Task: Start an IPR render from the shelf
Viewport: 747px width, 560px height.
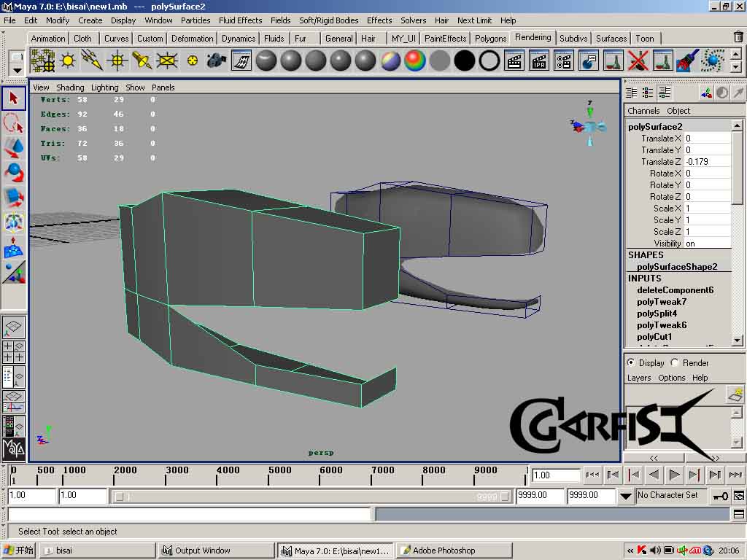Action: tap(539, 61)
